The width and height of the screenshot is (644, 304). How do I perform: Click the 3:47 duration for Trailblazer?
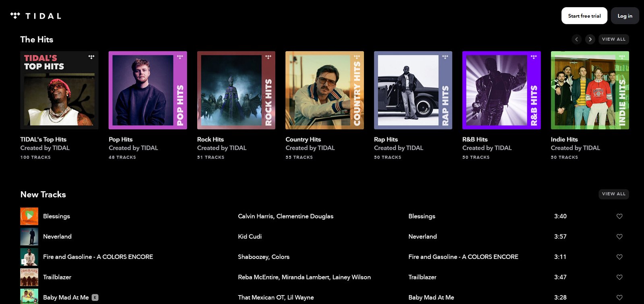coord(560,277)
